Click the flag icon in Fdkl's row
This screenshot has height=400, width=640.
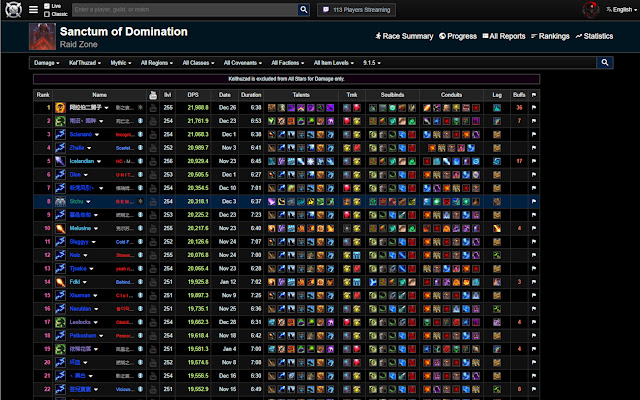[x=534, y=282]
